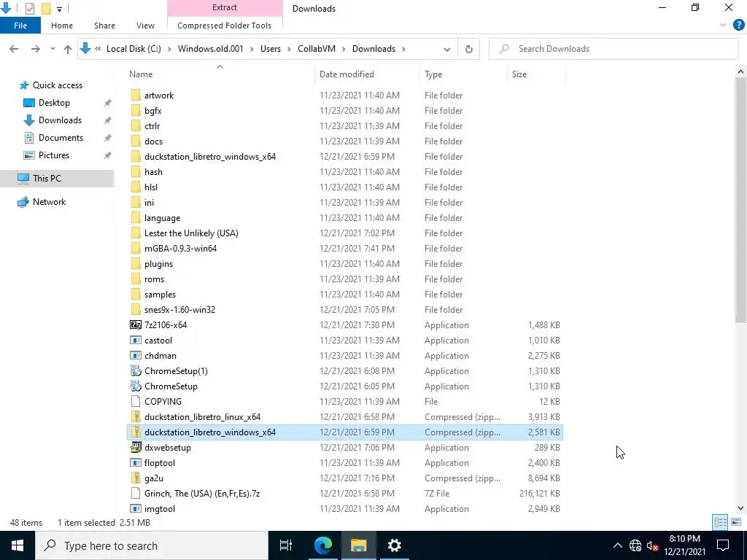Click Properties icon in quick access toolbar
Viewport: 747px width, 560px height.
pos(29,9)
